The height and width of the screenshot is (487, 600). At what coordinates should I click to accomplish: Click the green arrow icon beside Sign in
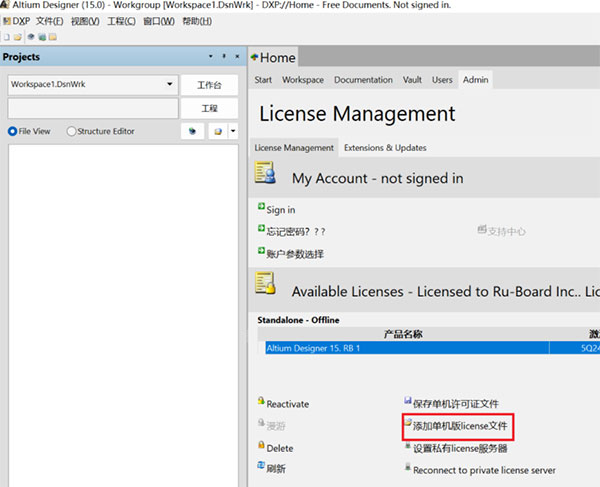[261, 207]
